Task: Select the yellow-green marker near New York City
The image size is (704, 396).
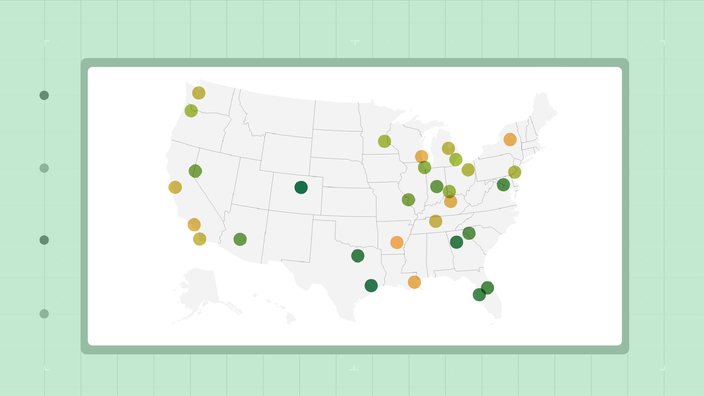Action: point(515,172)
